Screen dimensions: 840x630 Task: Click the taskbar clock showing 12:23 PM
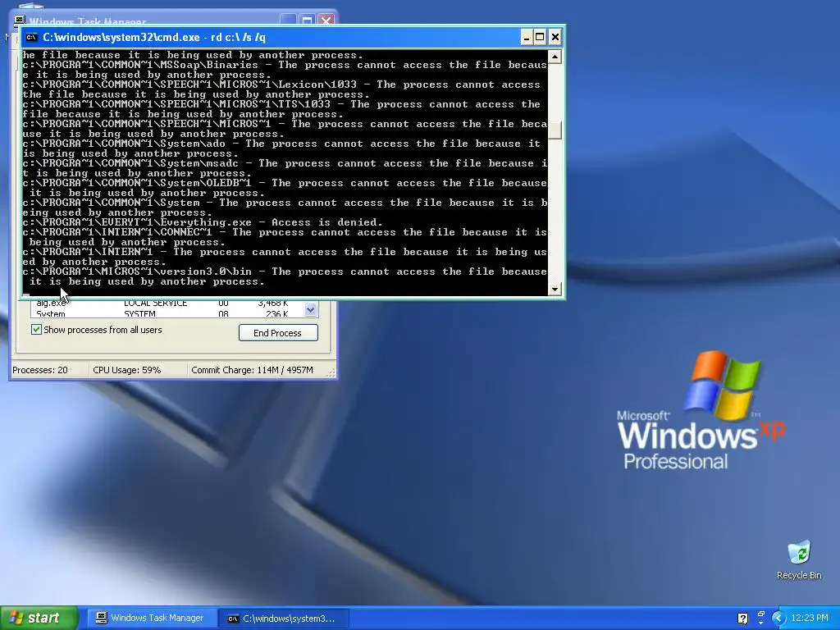coord(810,619)
